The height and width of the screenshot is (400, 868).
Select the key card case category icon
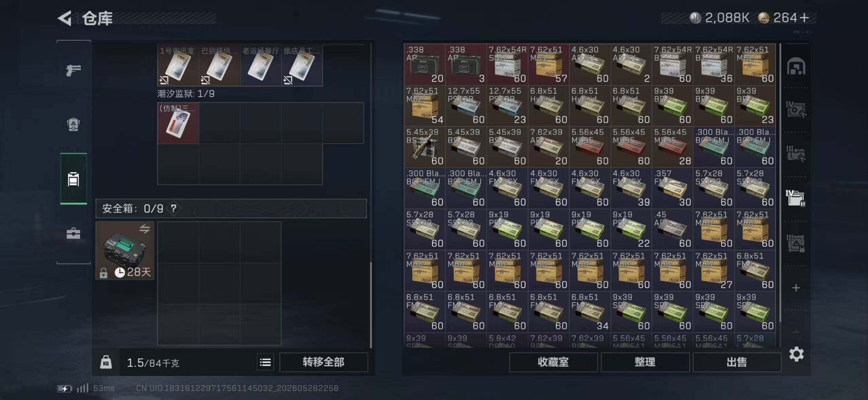click(x=73, y=179)
